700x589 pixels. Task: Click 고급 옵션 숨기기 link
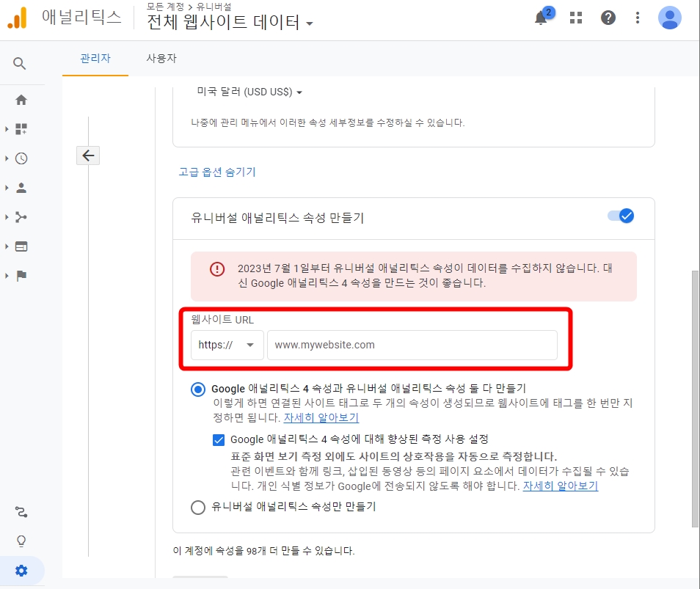217,172
